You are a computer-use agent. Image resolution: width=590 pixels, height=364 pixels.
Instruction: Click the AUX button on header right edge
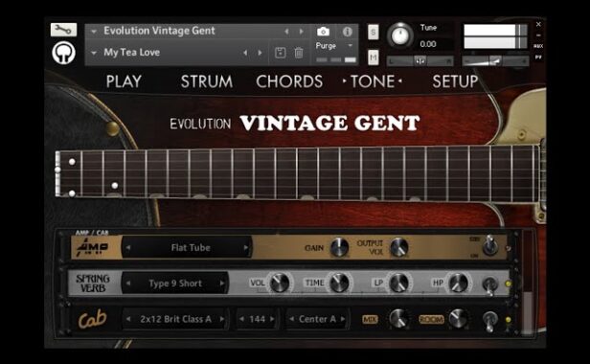click(538, 46)
